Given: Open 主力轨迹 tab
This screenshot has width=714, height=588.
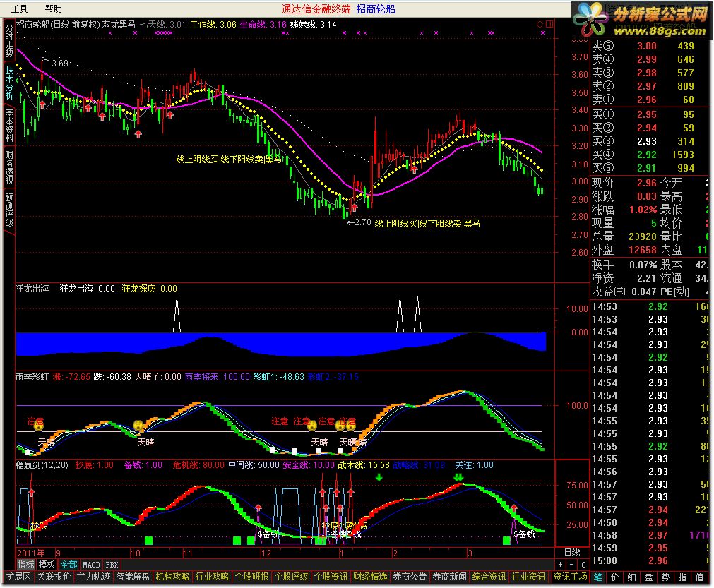Looking at the screenshot, I should tap(93, 577).
